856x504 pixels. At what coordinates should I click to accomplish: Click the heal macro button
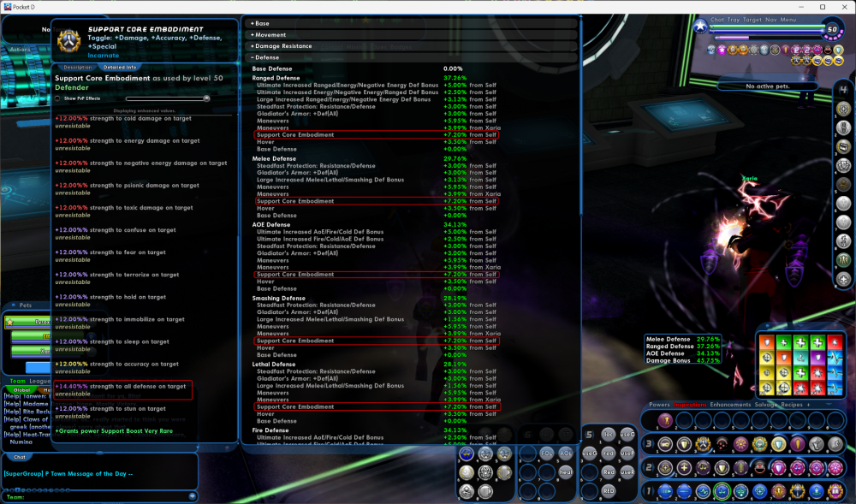566,471
